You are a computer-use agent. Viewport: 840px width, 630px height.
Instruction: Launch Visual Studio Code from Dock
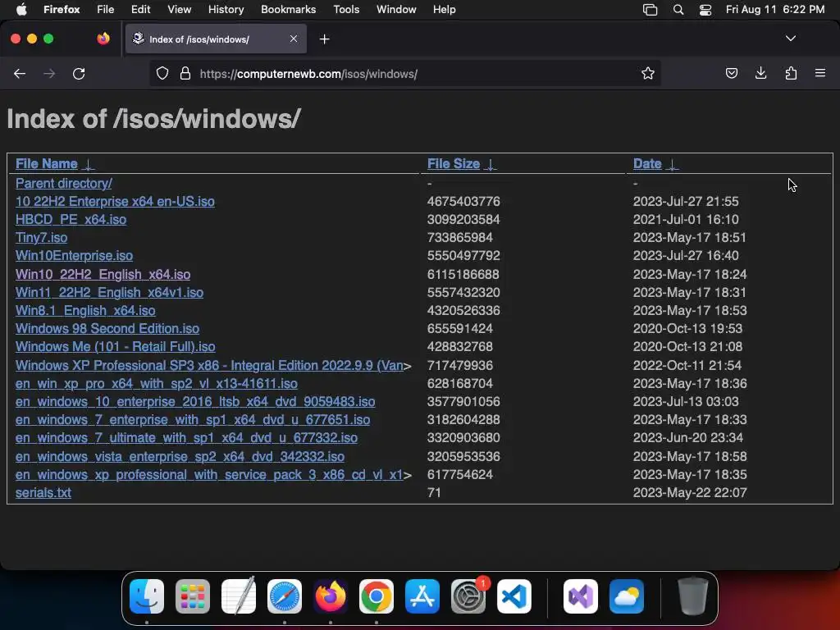click(x=514, y=596)
